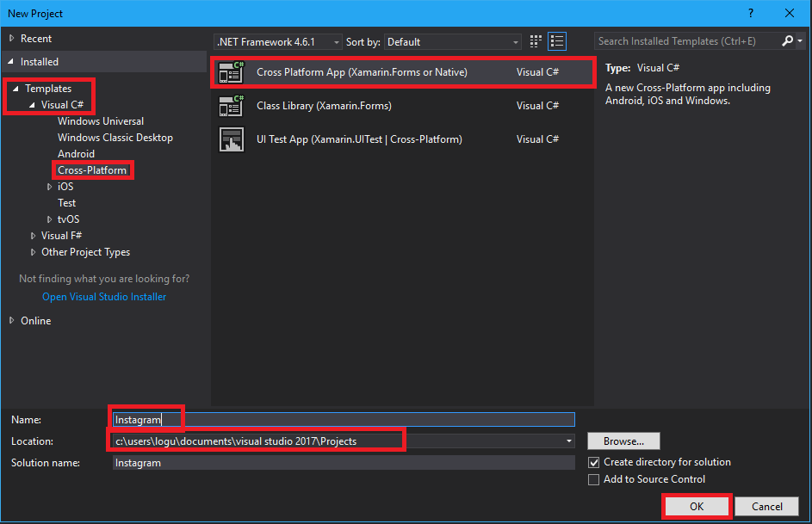The width and height of the screenshot is (812, 524).
Task: Expand Other Project Types node
Action: click(33, 252)
